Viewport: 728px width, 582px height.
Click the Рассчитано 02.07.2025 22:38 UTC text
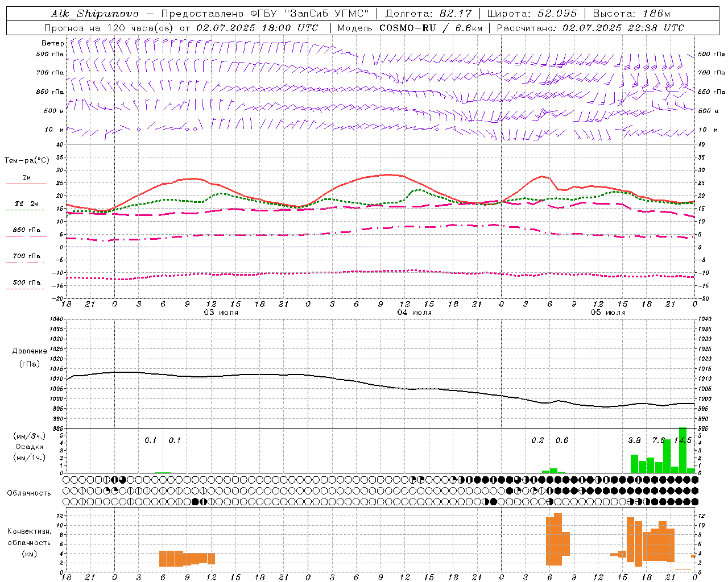[x=590, y=28]
